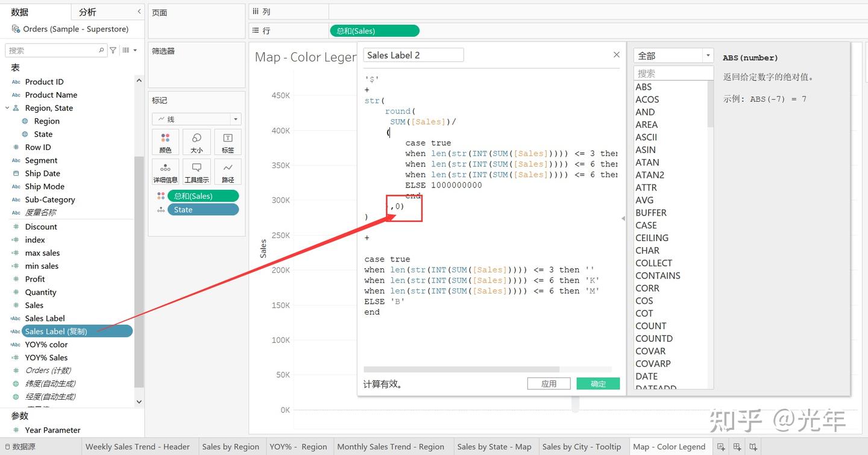The image size is (868, 455).
Task: Click the data pane field search box
Action: 56,51
